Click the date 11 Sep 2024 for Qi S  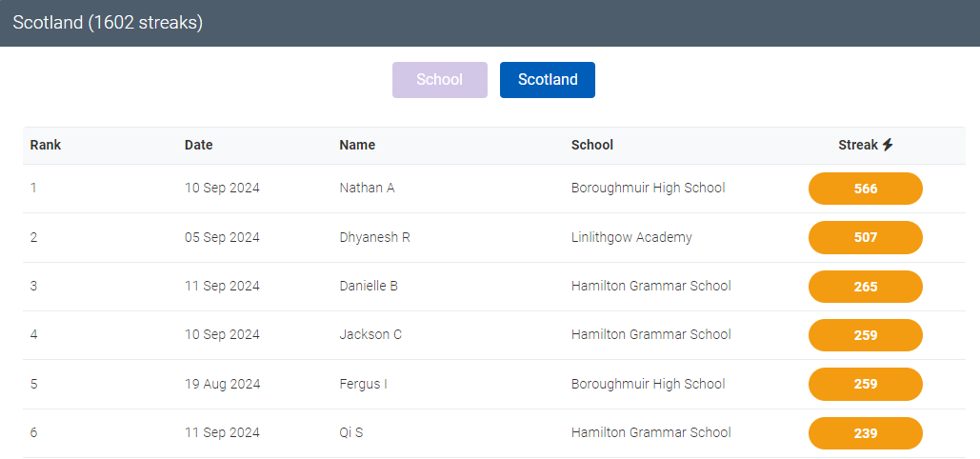pyautogui.click(x=223, y=432)
